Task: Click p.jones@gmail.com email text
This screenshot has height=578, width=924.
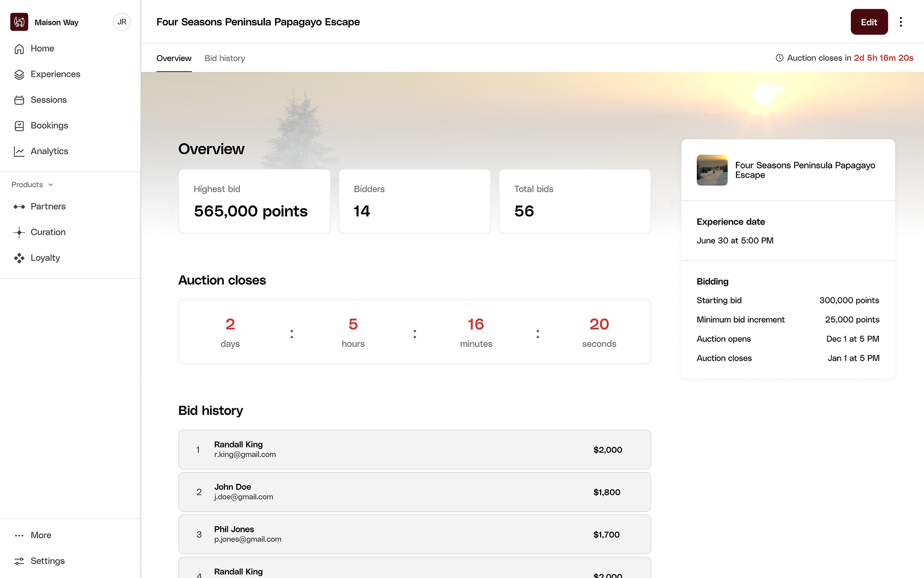Action: (248, 539)
